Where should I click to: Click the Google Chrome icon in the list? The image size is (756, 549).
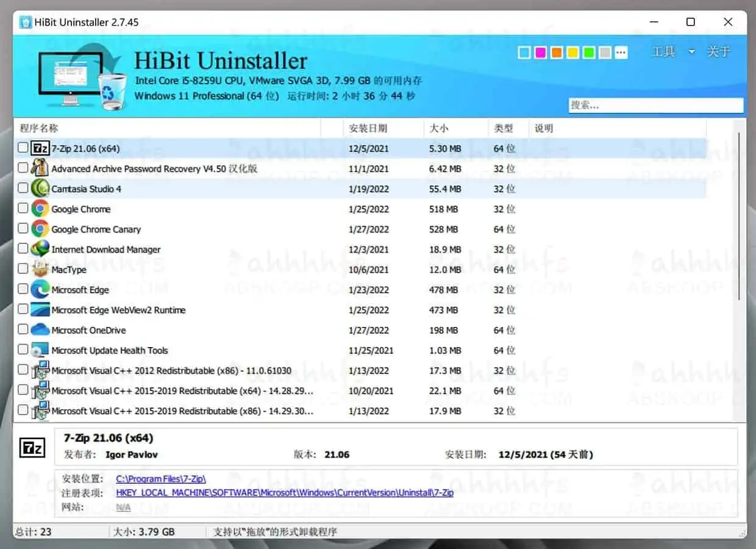tap(39, 209)
